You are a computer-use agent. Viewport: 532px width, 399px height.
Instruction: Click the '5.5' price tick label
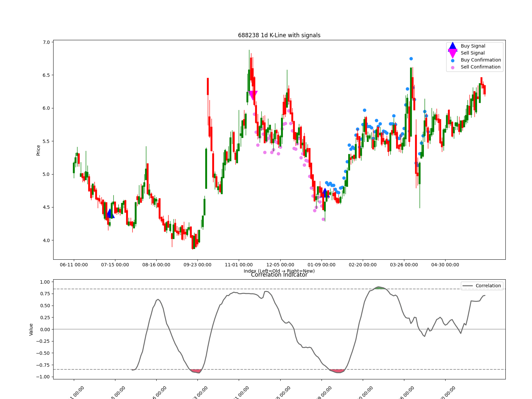[46, 141]
